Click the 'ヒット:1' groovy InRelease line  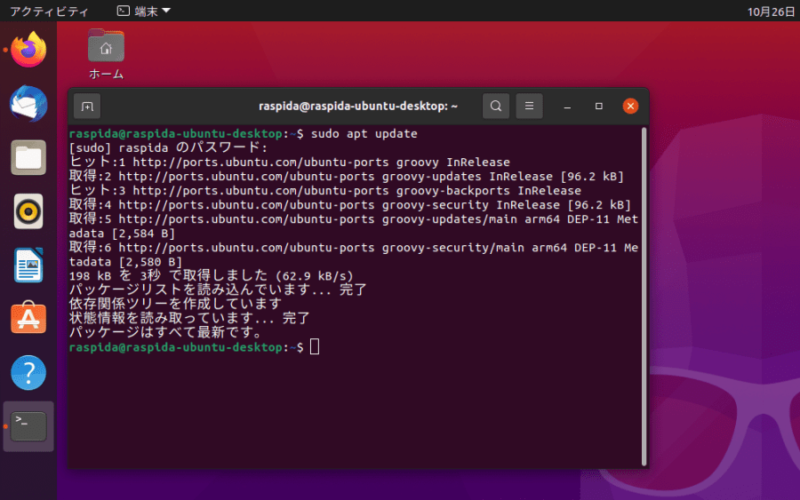[x=289, y=162]
